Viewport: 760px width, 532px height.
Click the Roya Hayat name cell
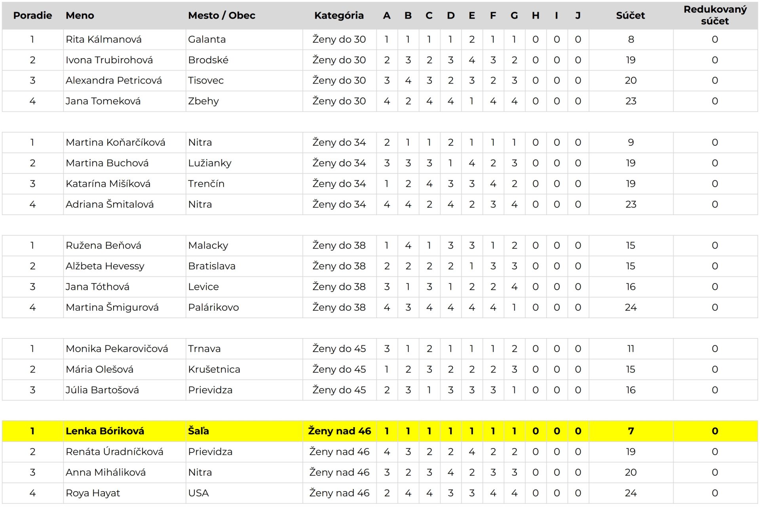click(x=124, y=493)
